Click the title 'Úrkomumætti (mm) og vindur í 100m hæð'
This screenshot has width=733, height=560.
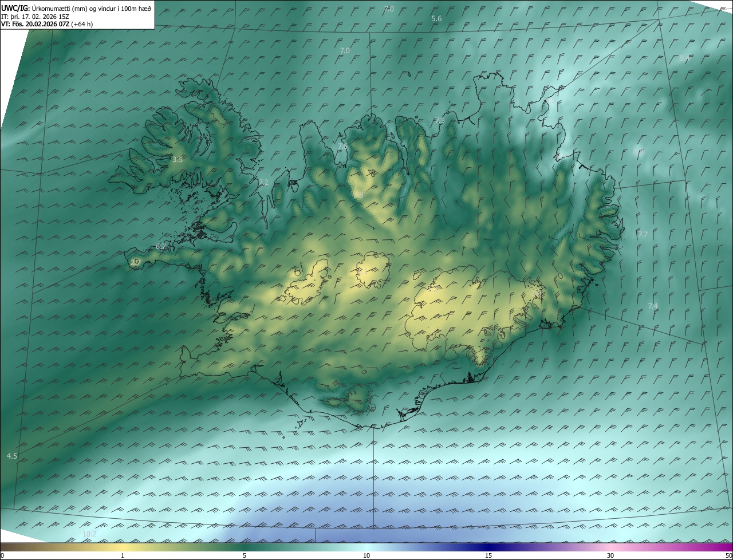pyautogui.click(x=92, y=8)
